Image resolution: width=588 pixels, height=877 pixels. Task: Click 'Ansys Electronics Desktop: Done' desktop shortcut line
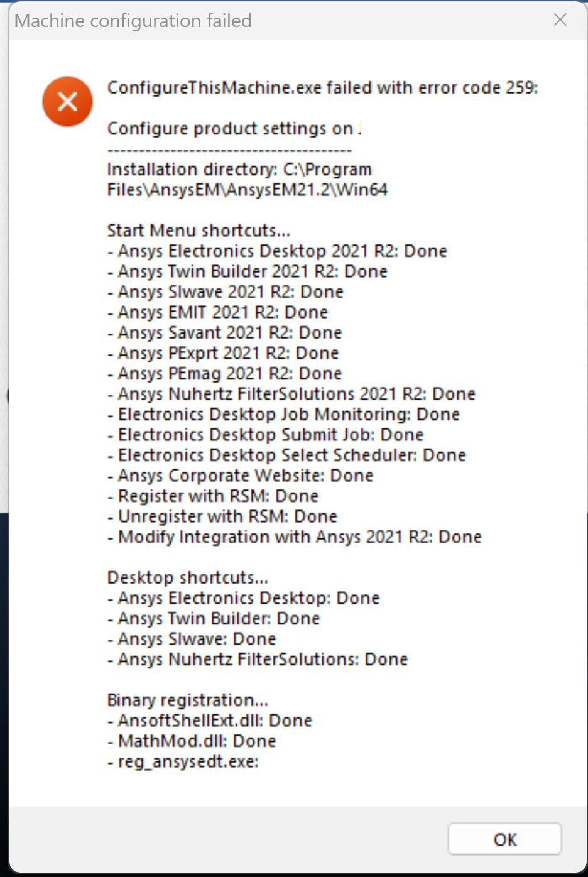pyautogui.click(x=243, y=598)
